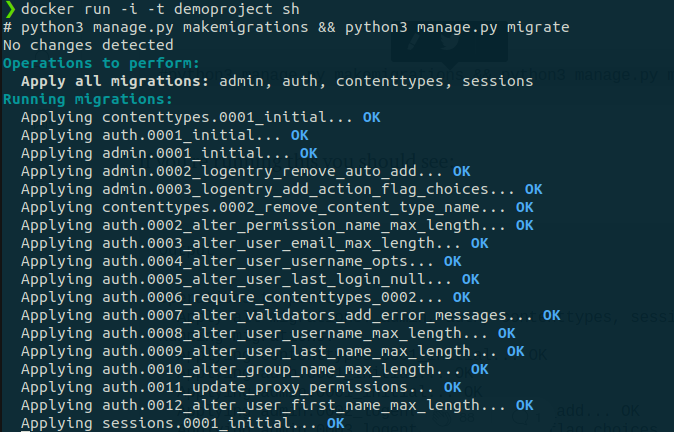
Task: Click the 'Running migrations:' heading
Action: (88, 99)
